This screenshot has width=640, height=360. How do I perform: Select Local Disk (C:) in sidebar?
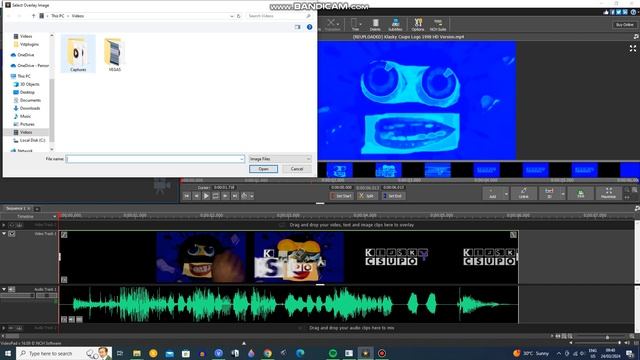pos(29,140)
